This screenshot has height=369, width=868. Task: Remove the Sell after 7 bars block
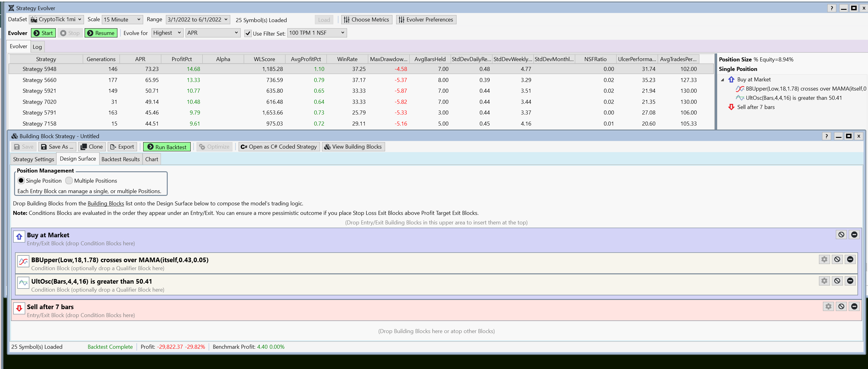[x=854, y=306]
